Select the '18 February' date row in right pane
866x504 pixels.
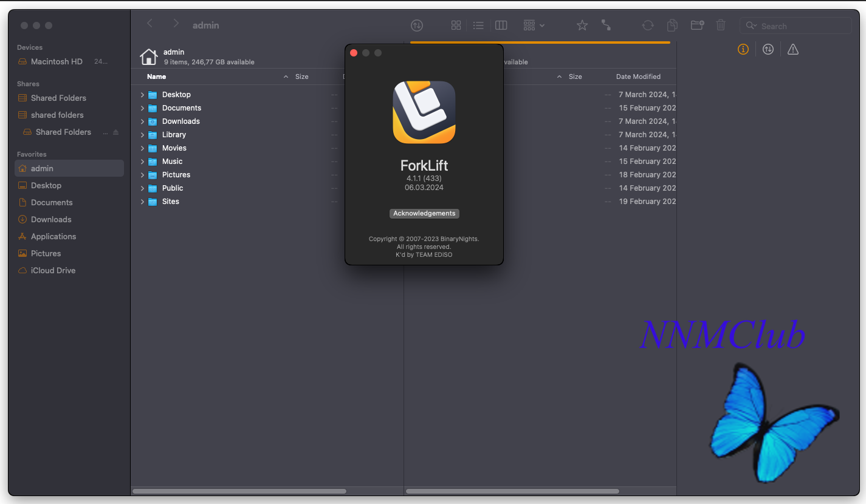tap(647, 175)
